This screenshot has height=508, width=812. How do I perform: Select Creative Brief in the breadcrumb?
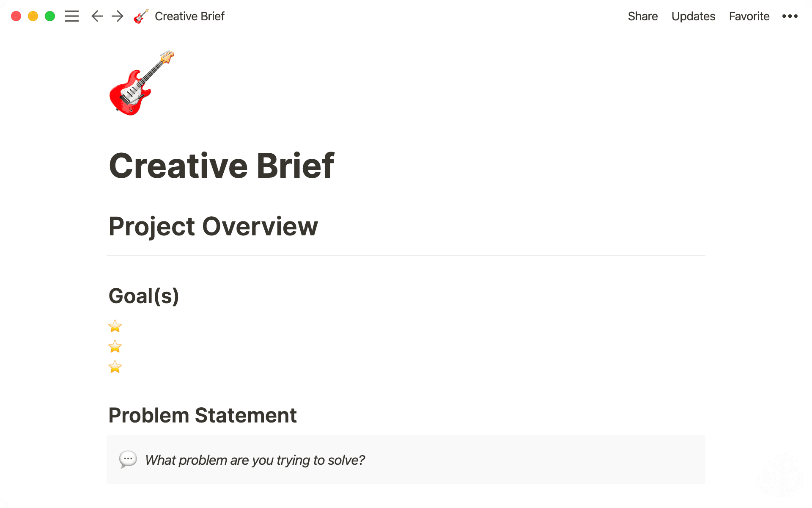point(189,16)
